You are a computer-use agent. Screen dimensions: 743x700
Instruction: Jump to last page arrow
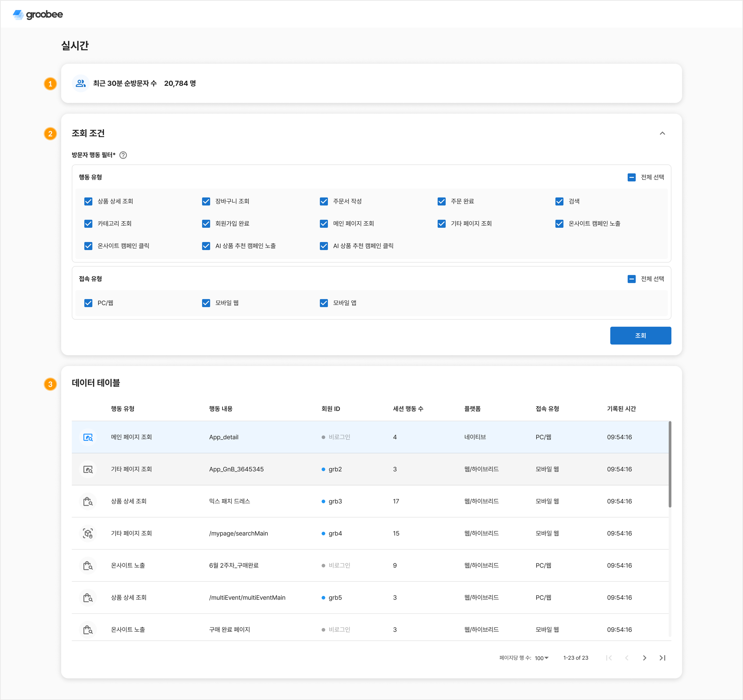(x=662, y=658)
